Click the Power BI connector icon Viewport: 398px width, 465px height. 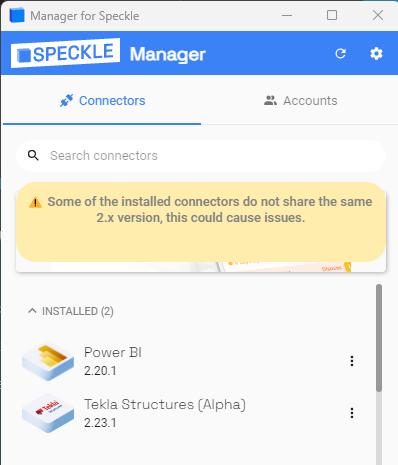click(x=48, y=361)
